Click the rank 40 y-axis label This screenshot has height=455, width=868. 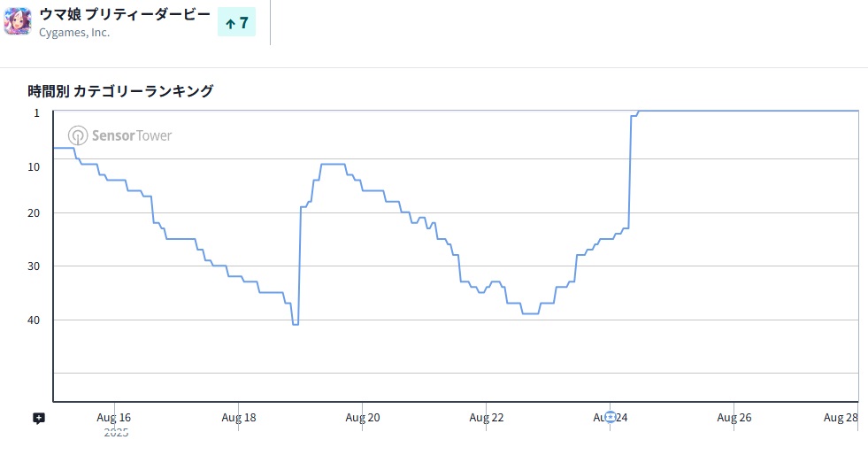(x=35, y=320)
